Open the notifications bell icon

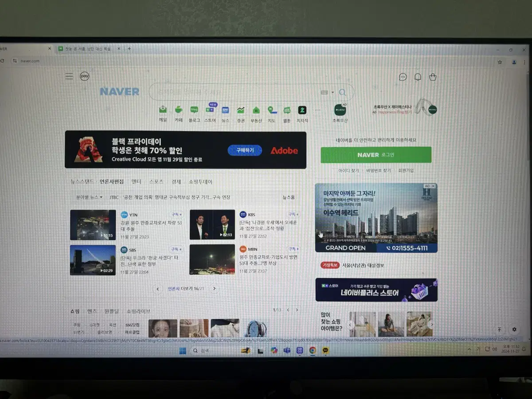pyautogui.click(x=418, y=77)
